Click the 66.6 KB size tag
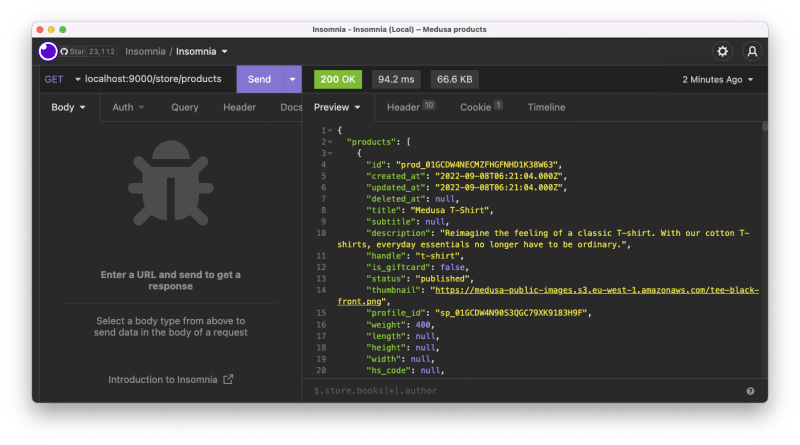This screenshot has height=445, width=800. point(454,80)
